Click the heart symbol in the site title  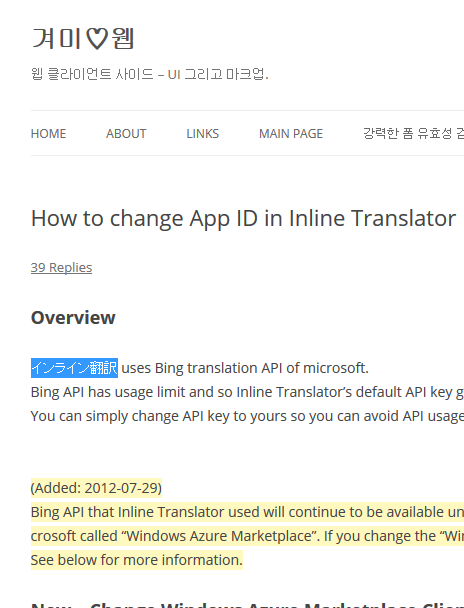(x=96, y=39)
